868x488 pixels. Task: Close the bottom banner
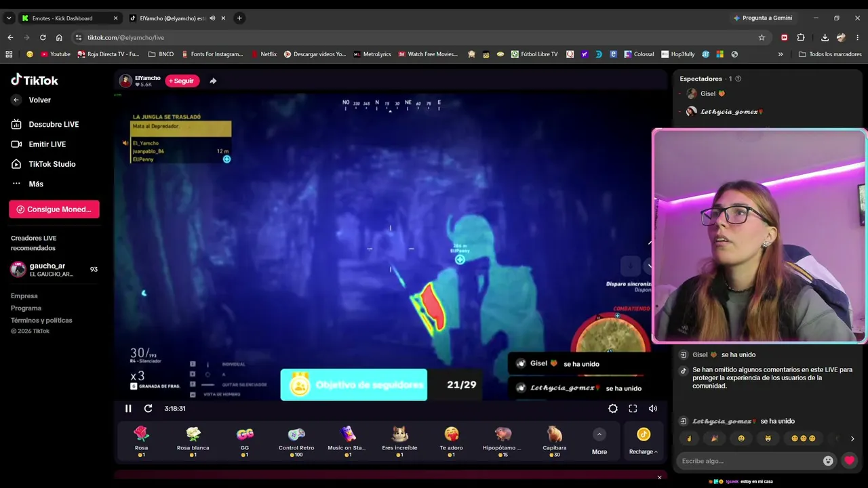click(x=659, y=478)
